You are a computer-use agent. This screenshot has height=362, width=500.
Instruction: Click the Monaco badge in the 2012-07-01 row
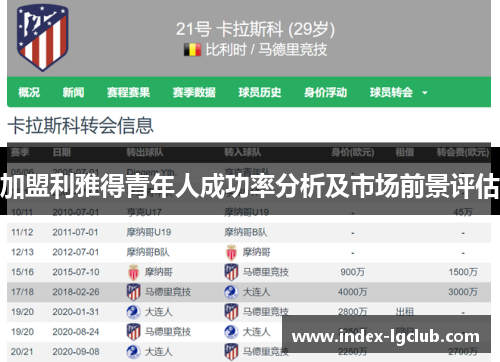[x=231, y=252]
